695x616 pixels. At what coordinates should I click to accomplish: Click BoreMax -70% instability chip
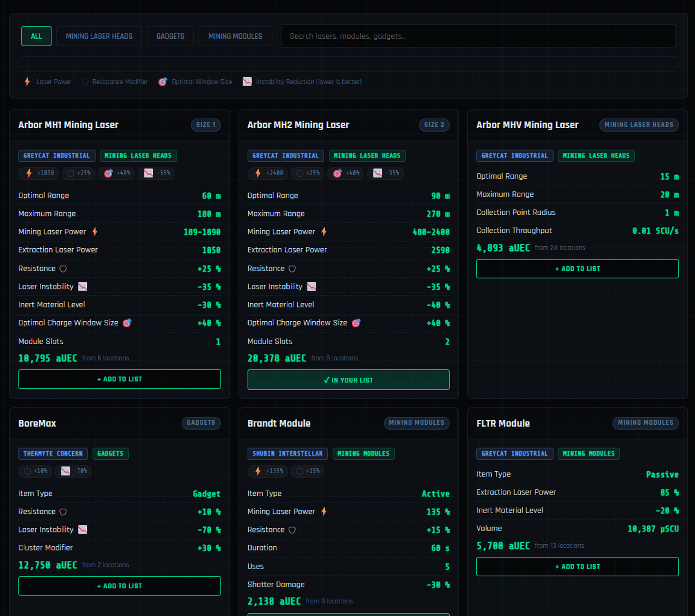pos(73,471)
